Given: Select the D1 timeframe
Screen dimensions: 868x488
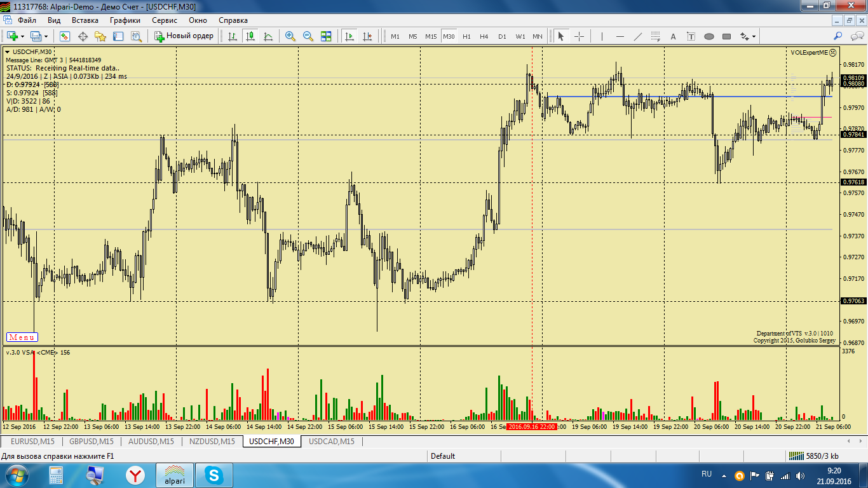Looking at the screenshot, I should click(x=502, y=36).
